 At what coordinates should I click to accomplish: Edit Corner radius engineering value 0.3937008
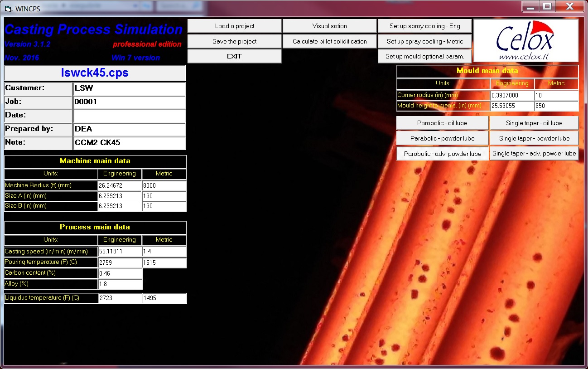tap(512, 96)
